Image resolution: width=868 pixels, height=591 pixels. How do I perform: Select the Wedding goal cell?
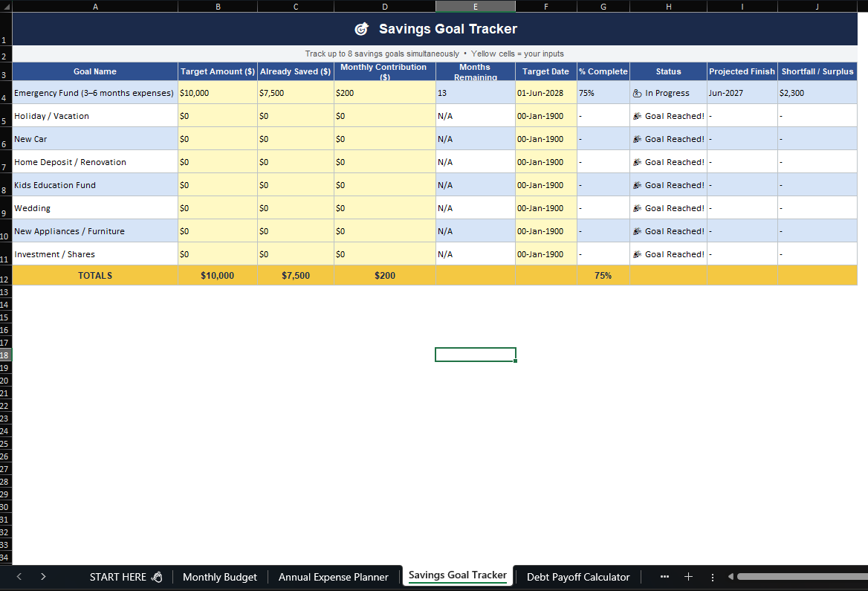pos(95,208)
